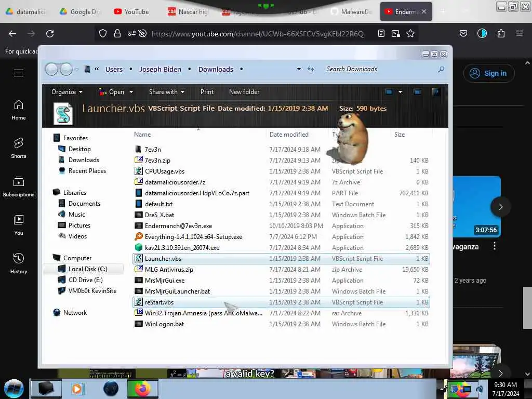Click the Firefox back arrow
This screenshot has height=399, width=532.
12,34
